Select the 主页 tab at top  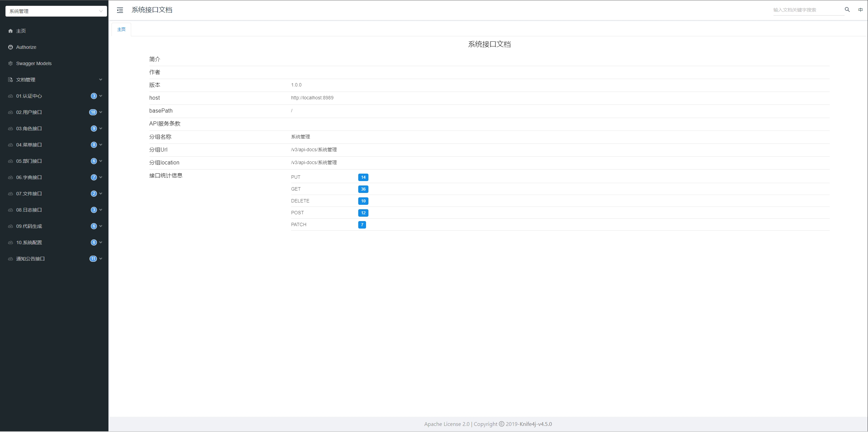point(121,30)
